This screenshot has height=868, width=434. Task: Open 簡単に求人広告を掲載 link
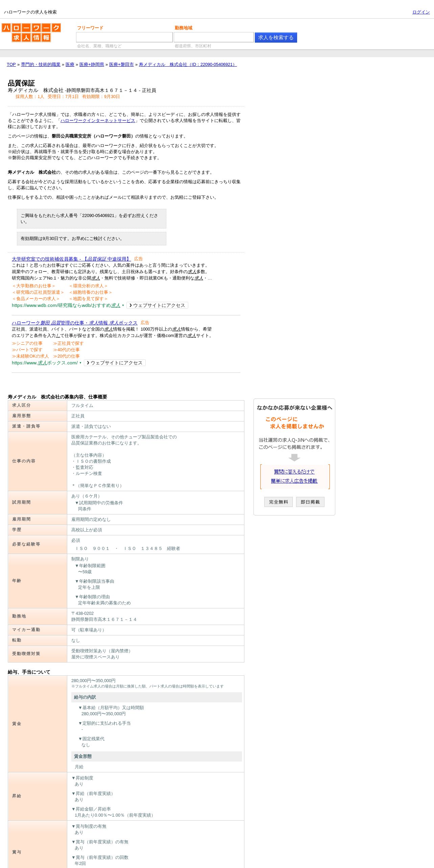point(294,481)
